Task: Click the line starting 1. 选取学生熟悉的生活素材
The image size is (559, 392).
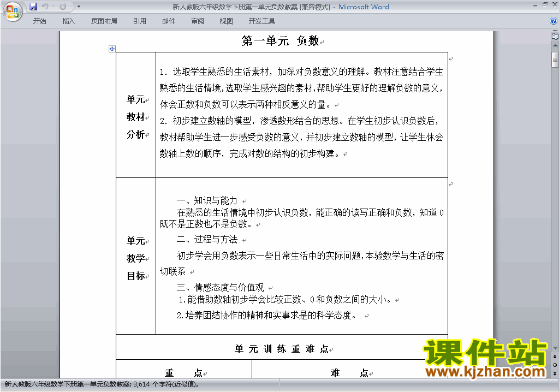Action: tap(301, 72)
